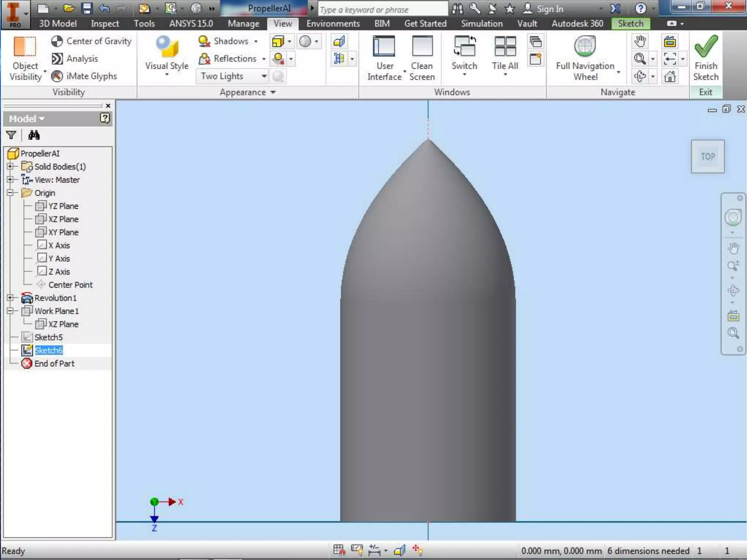Toggle the sketch grid snap in the status bar

[339, 550]
